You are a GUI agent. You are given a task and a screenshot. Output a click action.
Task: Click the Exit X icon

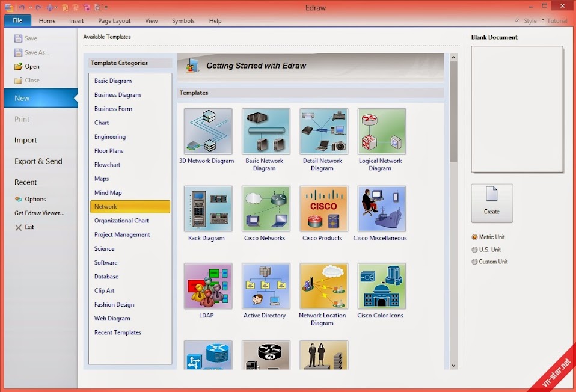[x=19, y=227]
